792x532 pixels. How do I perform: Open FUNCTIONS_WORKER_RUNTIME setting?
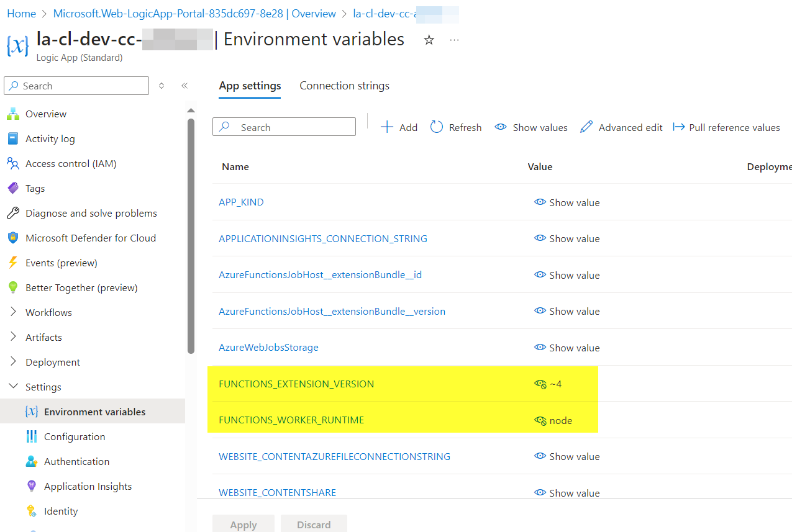click(x=291, y=420)
